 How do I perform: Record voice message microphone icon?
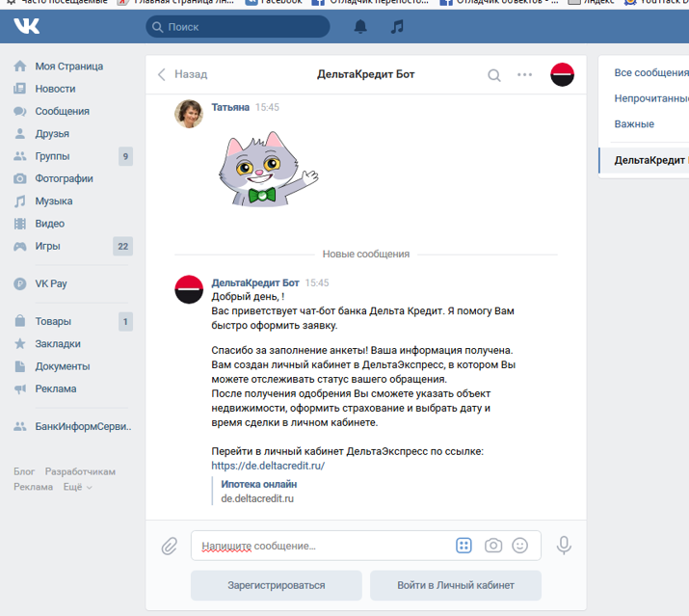click(x=564, y=546)
